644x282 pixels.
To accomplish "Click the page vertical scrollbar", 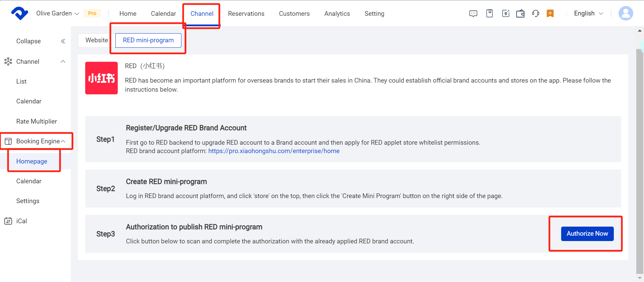I will (639, 161).
